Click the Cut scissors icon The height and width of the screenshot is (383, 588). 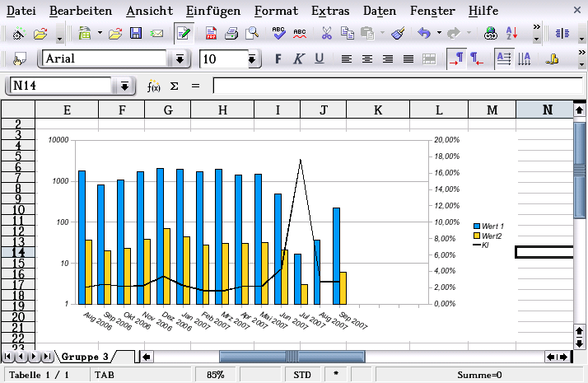coord(326,34)
